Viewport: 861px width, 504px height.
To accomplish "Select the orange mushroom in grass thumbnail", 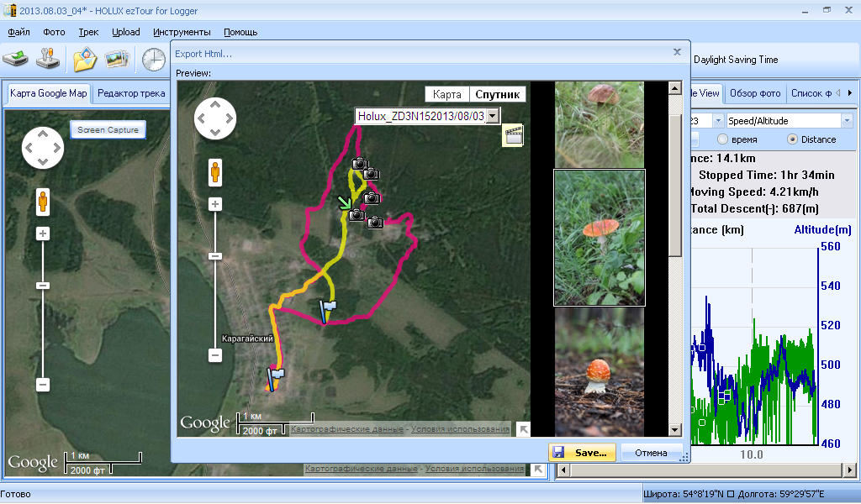I will click(x=599, y=238).
